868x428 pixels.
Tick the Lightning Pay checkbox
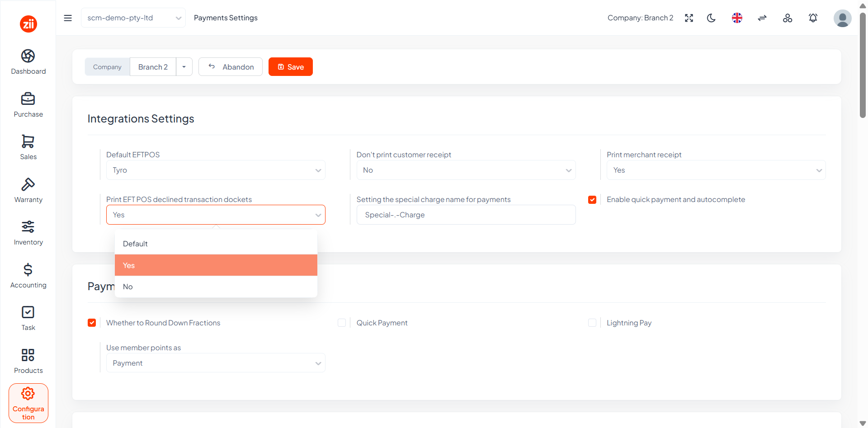click(x=592, y=323)
